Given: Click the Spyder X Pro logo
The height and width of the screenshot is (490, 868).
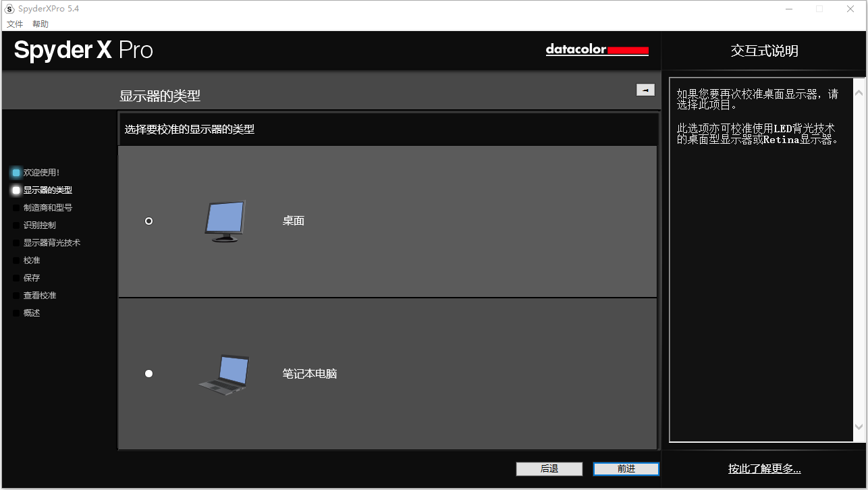Looking at the screenshot, I should click(x=84, y=50).
